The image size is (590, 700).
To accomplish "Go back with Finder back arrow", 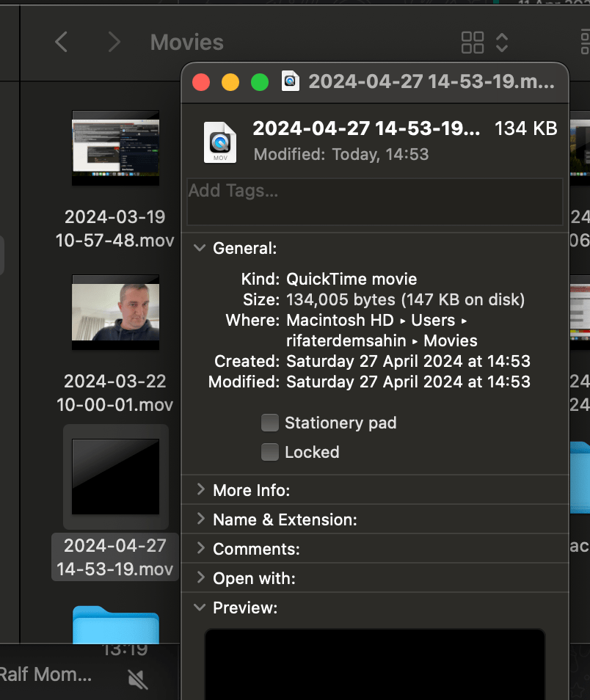I will [61, 42].
